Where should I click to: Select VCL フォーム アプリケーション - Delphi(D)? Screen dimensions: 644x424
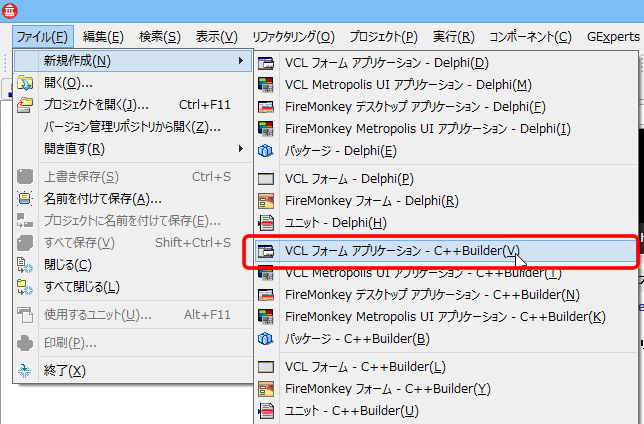coord(446,63)
